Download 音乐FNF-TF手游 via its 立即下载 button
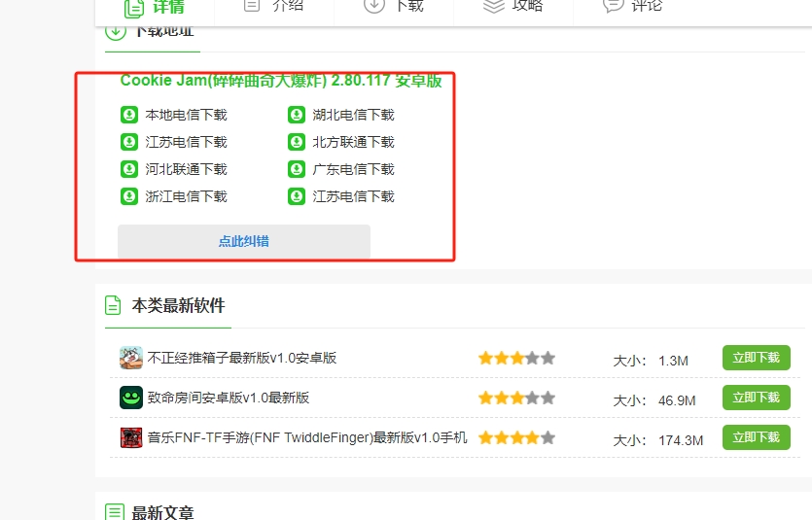 pos(756,437)
